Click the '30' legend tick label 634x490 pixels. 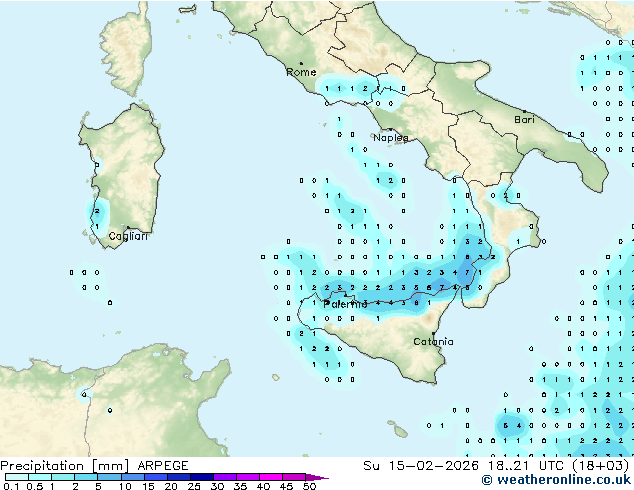tap(217, 486)
